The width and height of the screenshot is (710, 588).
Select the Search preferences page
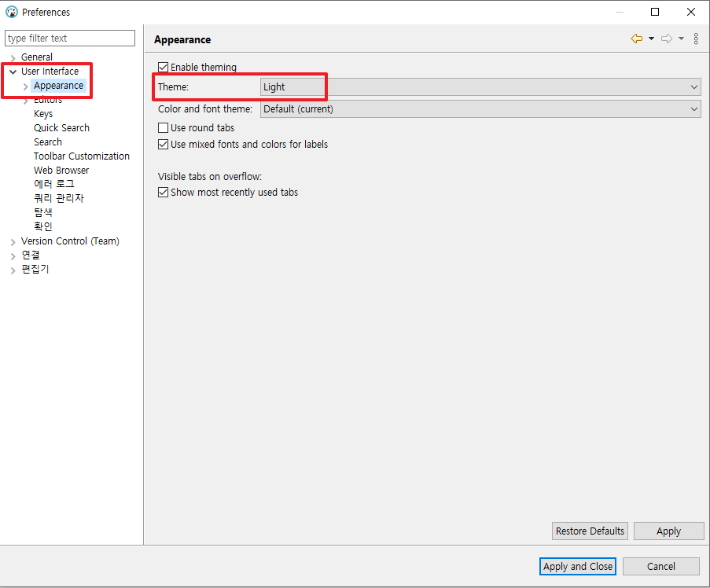point(47,141)
